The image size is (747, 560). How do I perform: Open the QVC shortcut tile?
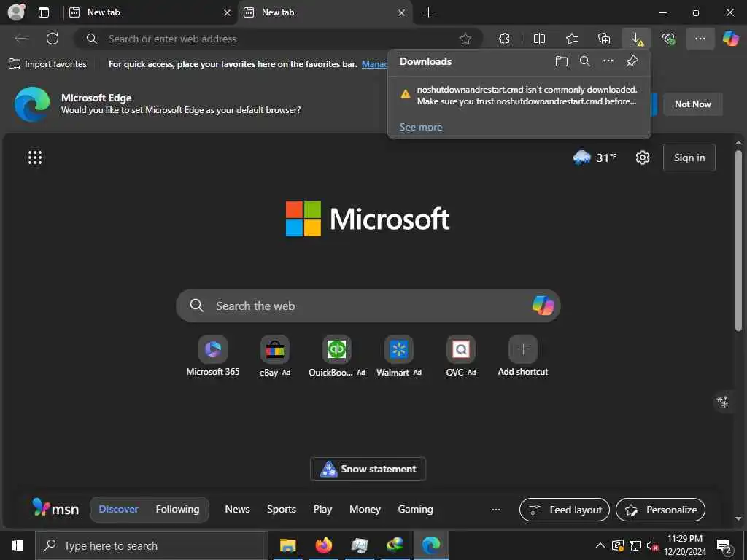tap(461, 356)
